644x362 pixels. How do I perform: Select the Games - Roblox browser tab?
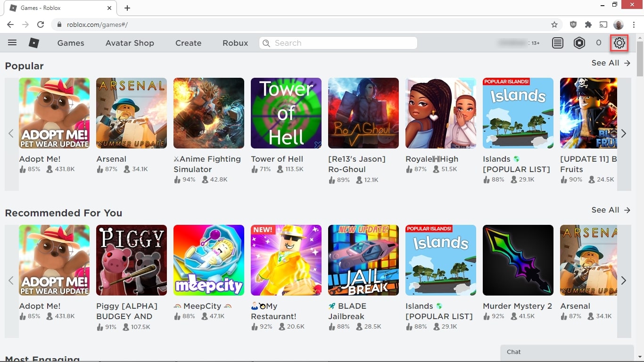60,8
